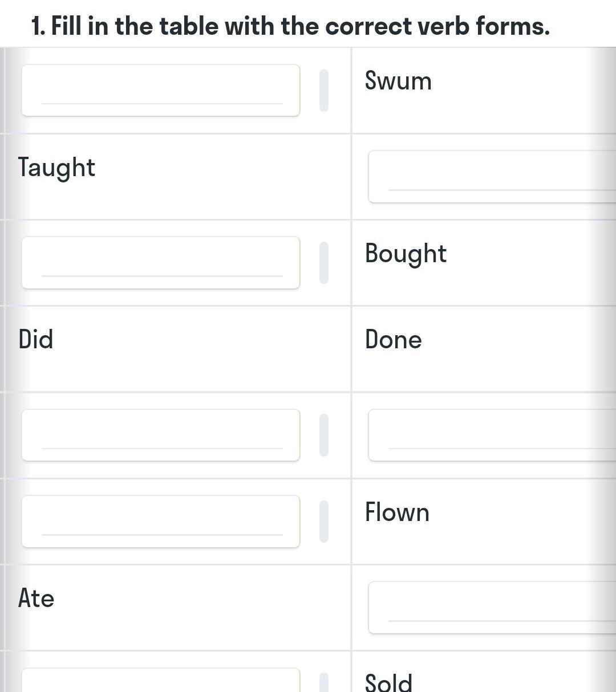Click the word Ate in the table

point(36,599)
